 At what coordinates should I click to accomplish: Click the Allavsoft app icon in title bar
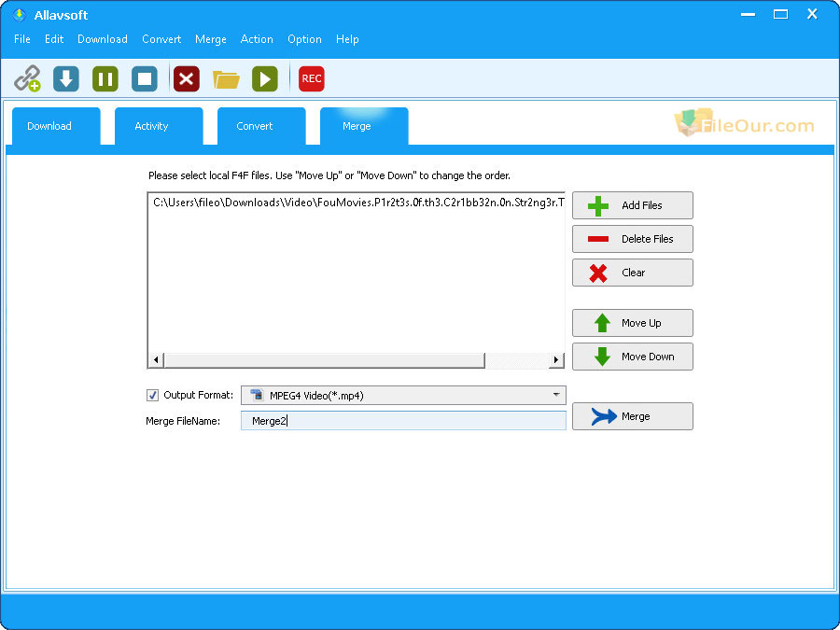20,15
